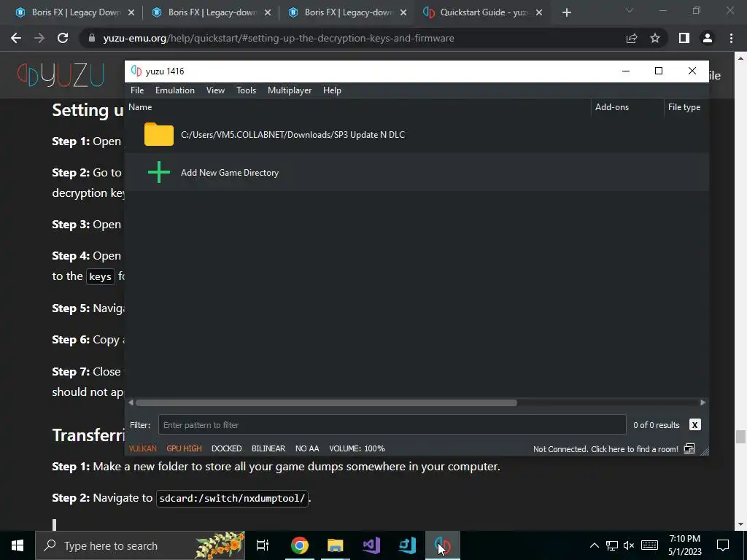Close the Quickstart Guide browser tab
Viewport: 747px width, 560px height.
pos(539,12)
